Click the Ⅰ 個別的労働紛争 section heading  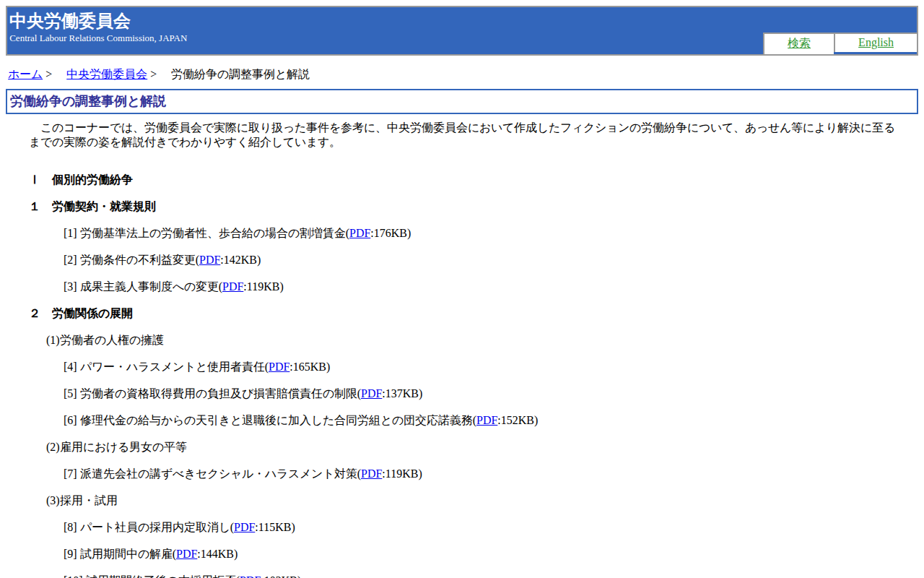click(81, 180)
